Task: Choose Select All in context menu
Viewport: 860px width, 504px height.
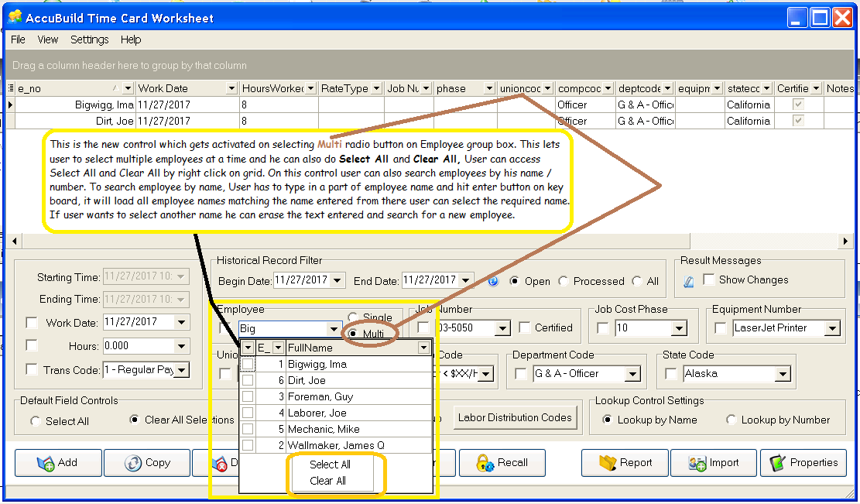Action: click(330, 465)
